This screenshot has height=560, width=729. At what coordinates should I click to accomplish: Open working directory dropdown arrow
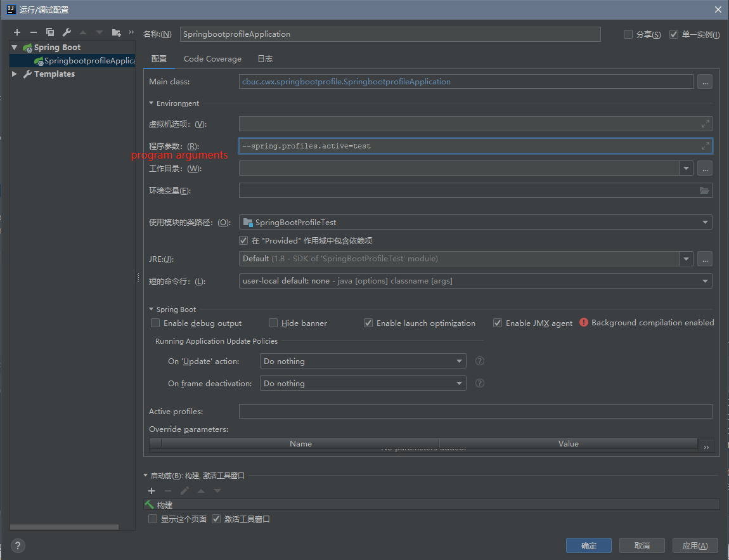(x=687, y=168)
